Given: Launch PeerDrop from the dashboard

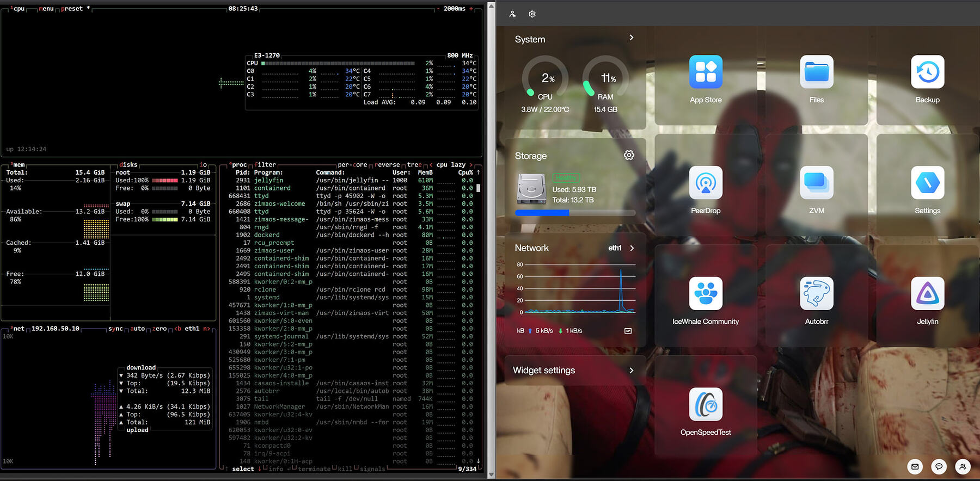Looking at the screenshot, I should click(706, 183).
